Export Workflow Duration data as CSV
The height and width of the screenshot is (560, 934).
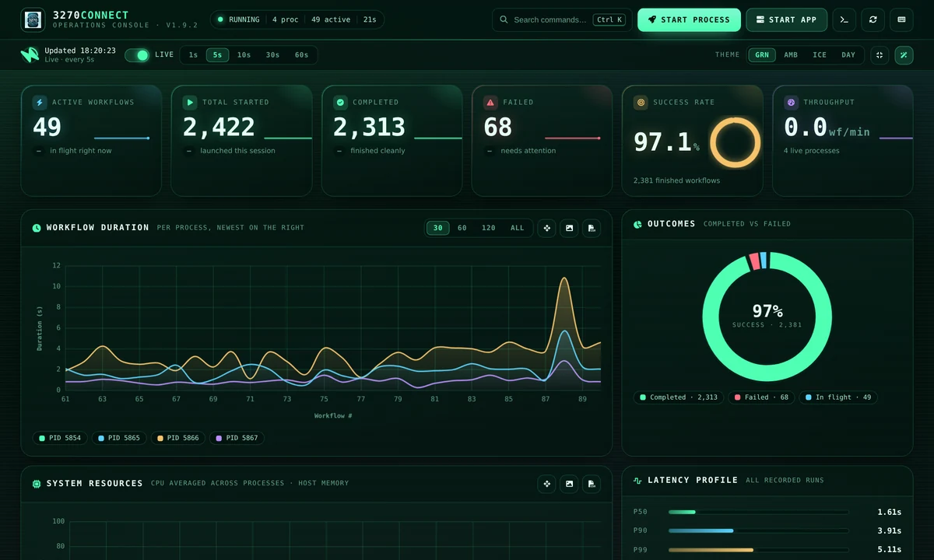click(592, 228)
